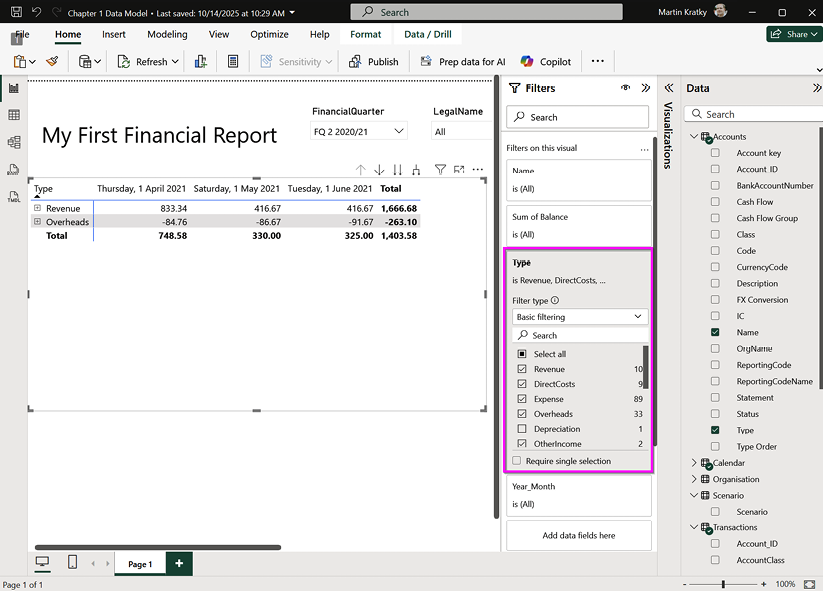The image size is (823, 591).
Task: Enable Require single selection checkbox
Action: 517,461
